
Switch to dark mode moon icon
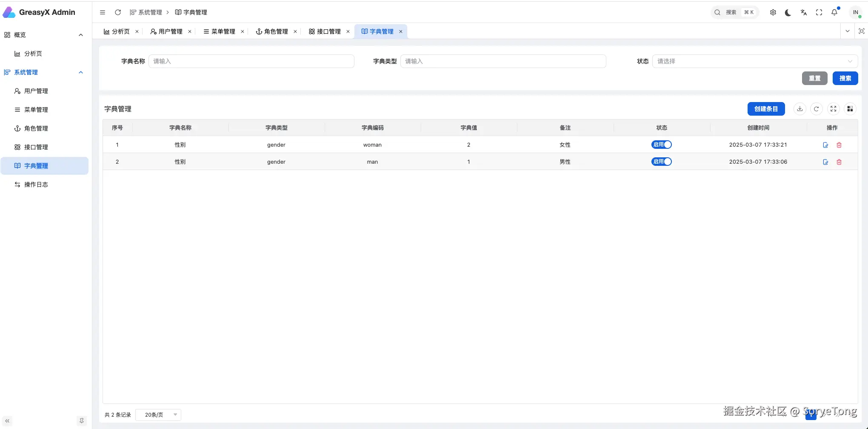pyautogui.click(x=788, y=12)
